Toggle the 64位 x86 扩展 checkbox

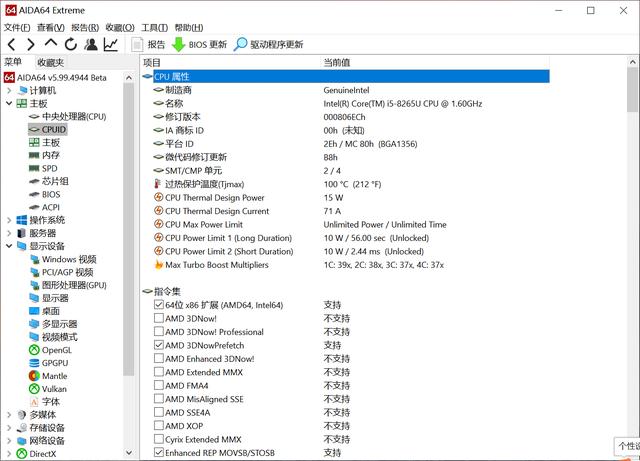159,305
